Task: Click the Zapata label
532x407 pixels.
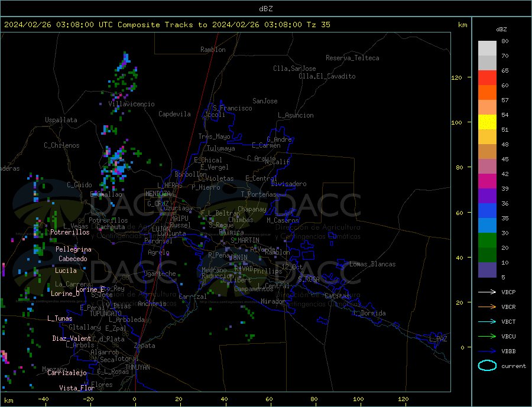Action: coord(145,346)
